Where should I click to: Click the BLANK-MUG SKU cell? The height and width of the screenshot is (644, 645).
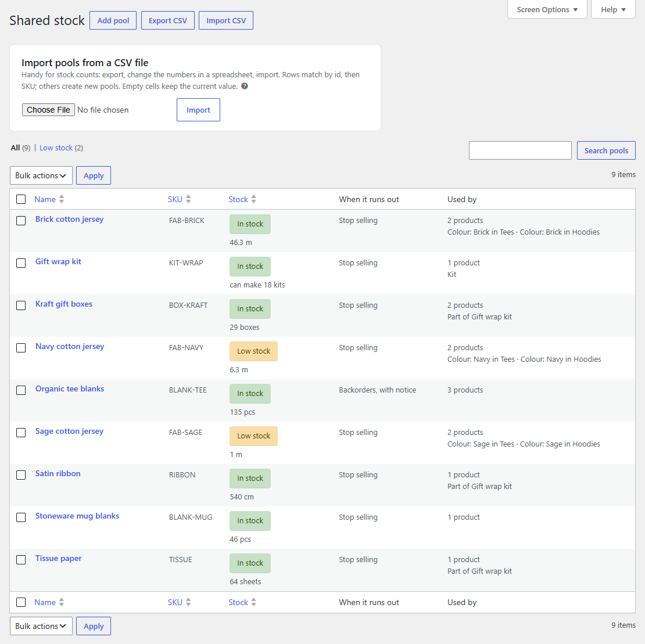pyautogui.click(x=191, y=517)
